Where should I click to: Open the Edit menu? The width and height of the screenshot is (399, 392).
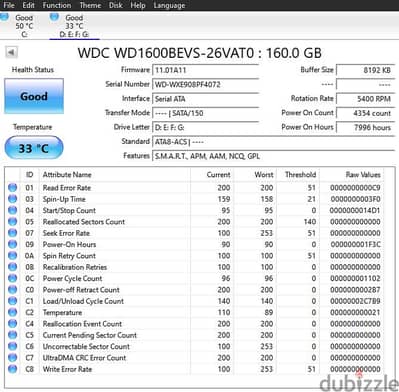[29, 5]
